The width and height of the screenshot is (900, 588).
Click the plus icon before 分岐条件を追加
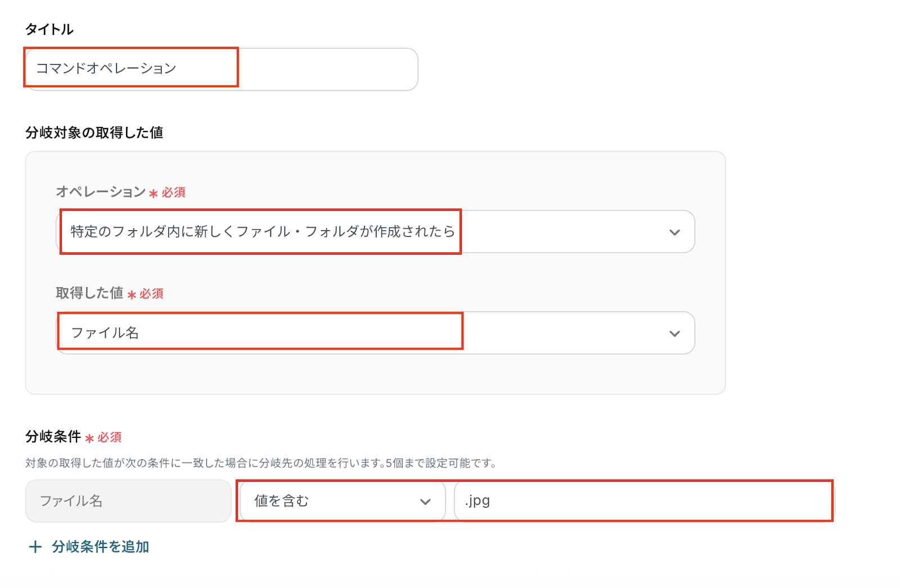click(x=35, y=547)
